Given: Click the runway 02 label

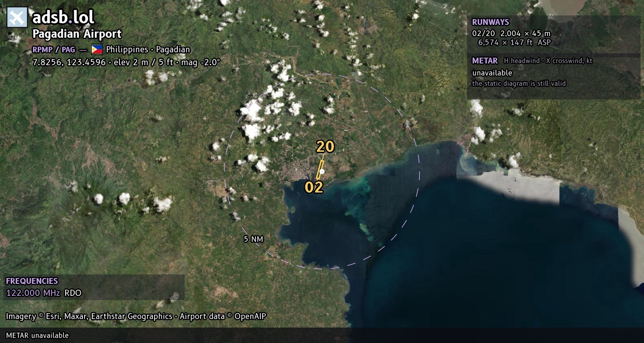Looking at the screenshot, I should click(x=314, y=187).
